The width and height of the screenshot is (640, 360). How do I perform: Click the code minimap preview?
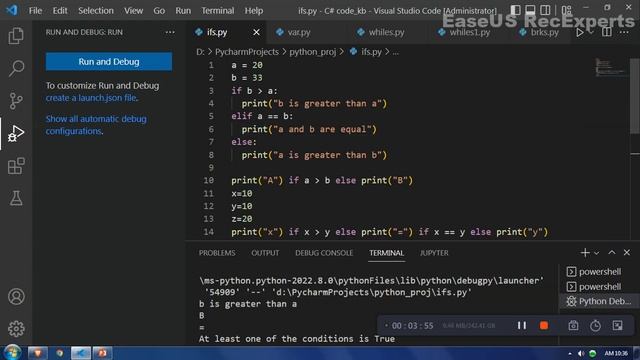pos(610,67)
